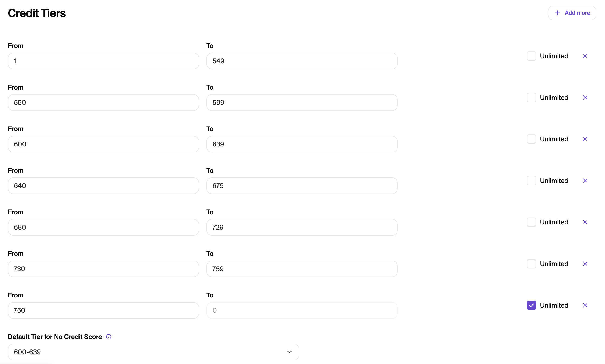Enable Unlimited for the 640–679 tier
605x364 pixels.
[x=532, y=180]
